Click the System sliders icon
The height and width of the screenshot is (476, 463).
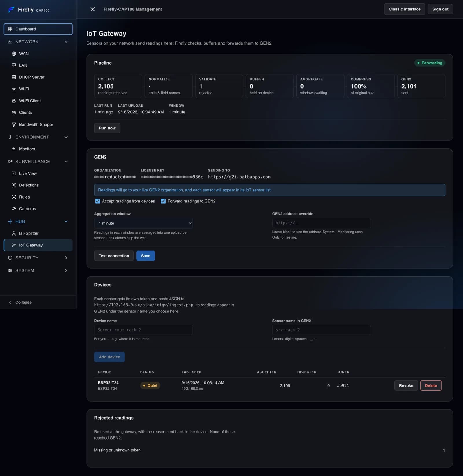click(x=10, y=270)
